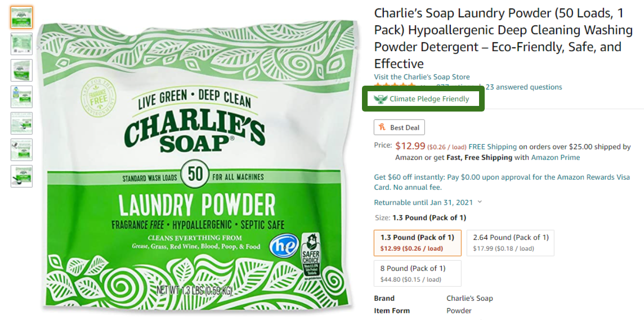View the sixth product thumbnail

[x=21, y=149]
